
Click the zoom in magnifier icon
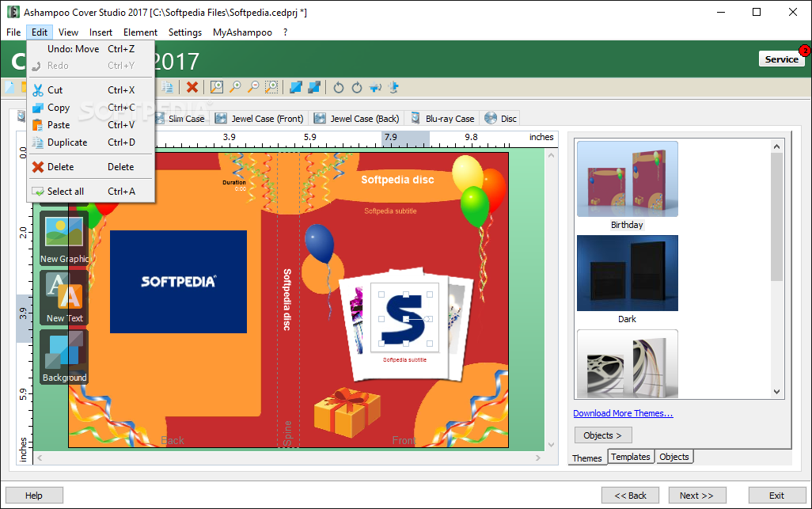[235, 87]
